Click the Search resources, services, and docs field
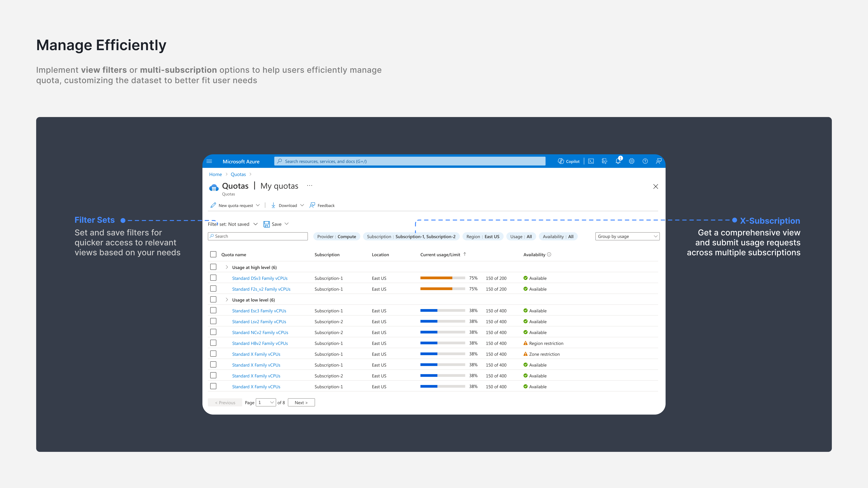This screenshot has height=488, width=868. click(410, 161)
